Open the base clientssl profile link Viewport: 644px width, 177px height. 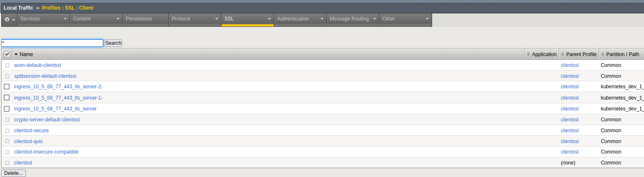point(23,163)
